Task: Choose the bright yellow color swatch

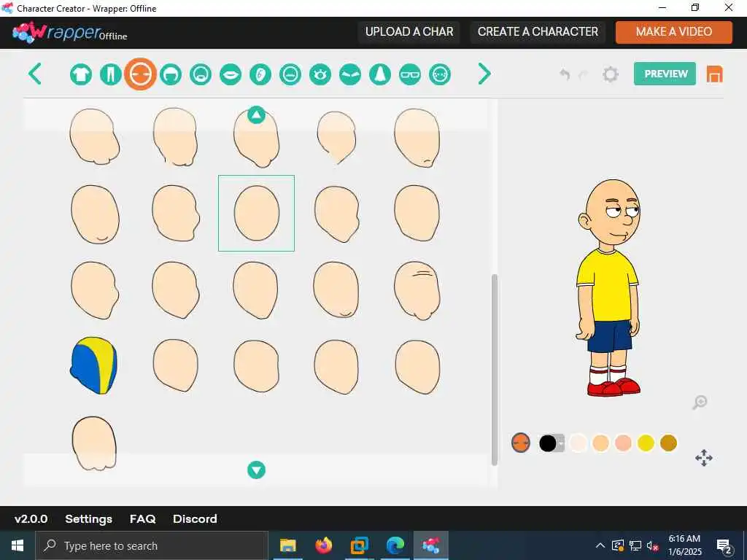Action: pos(646,443)
